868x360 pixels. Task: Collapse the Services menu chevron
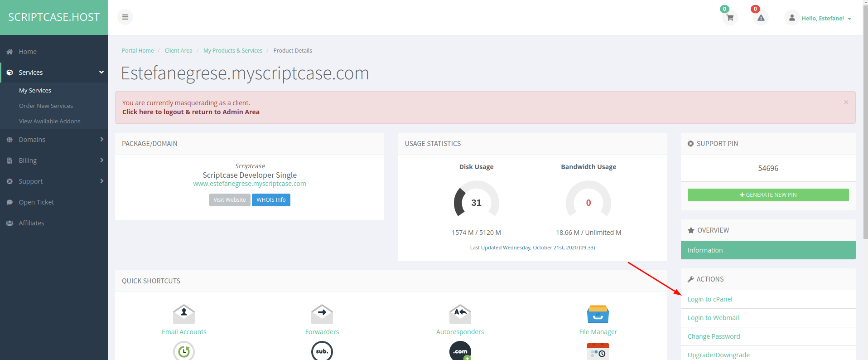click(101, 73)
